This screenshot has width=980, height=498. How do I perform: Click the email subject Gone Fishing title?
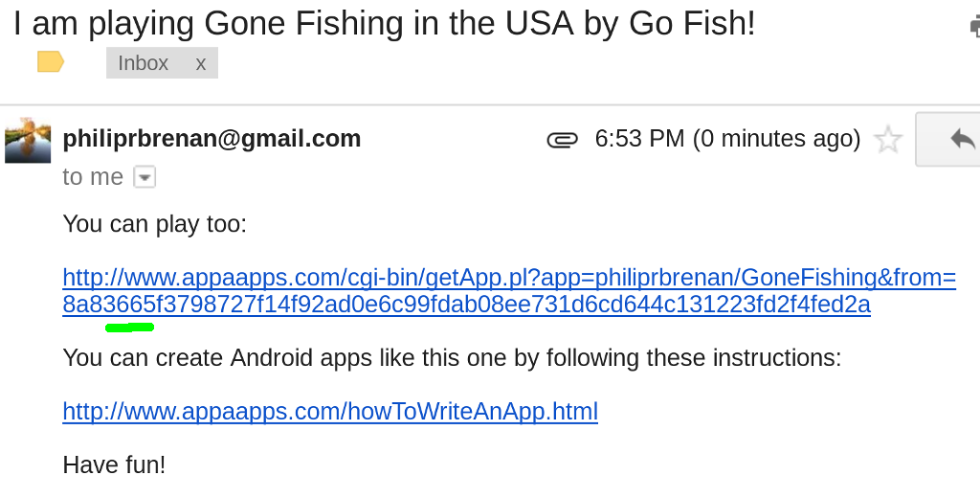pos(385,23)
